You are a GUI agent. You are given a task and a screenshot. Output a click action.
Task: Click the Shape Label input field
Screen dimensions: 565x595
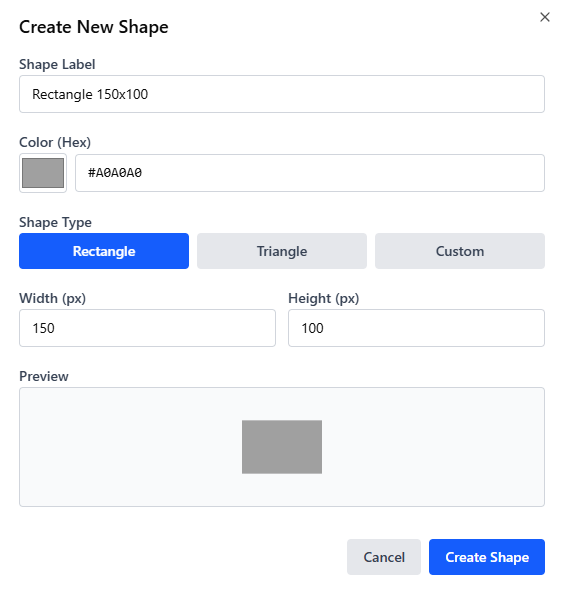[x=282, y=94]
